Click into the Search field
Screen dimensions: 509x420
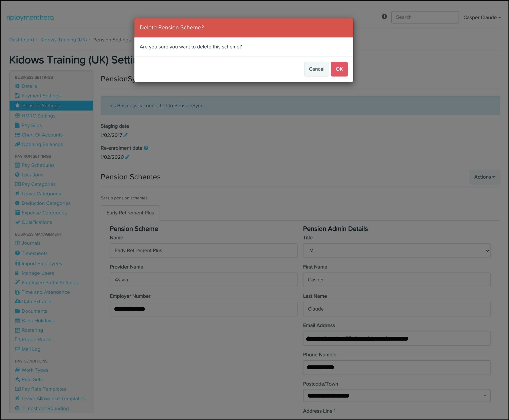[x=425, y=17]
